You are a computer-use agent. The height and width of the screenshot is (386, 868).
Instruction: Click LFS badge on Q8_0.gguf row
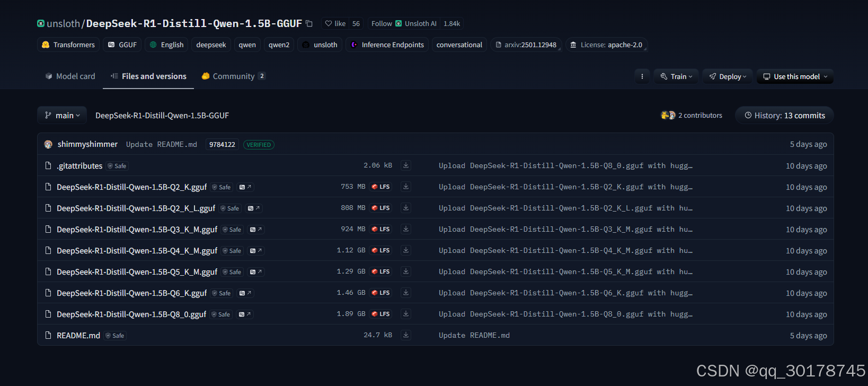point(380,314)
